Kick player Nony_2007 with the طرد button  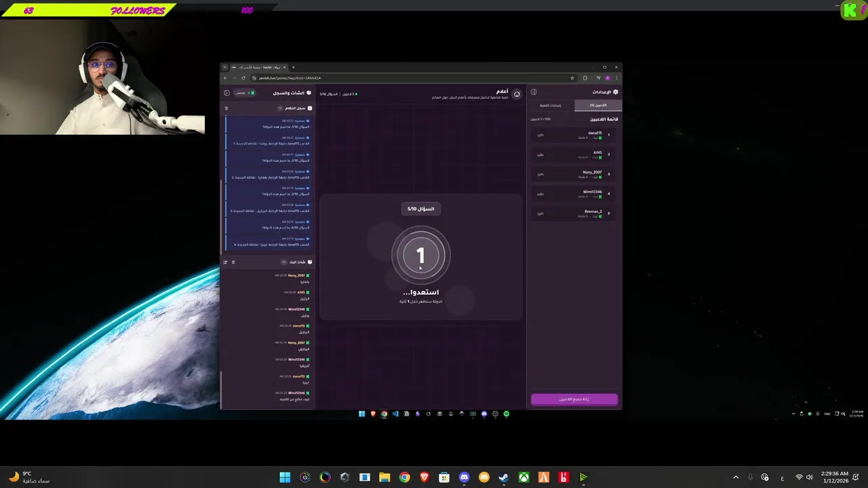pos(540,174)
